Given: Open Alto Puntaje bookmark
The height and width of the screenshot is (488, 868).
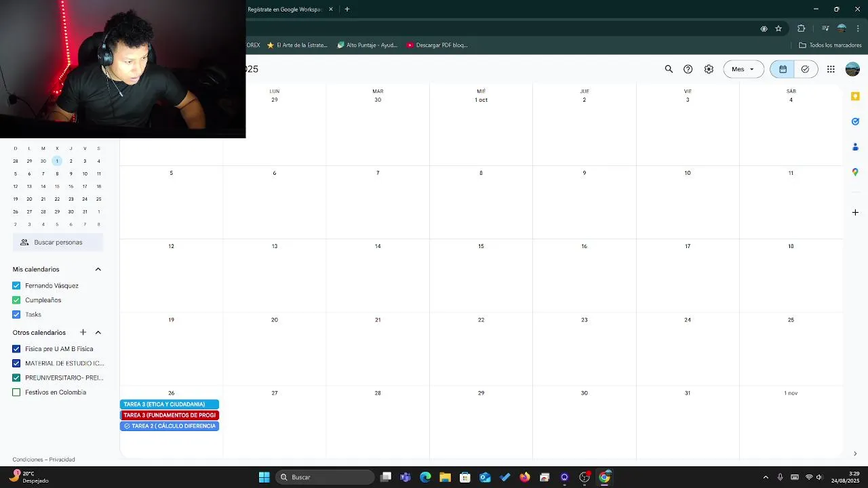Looking at the screenshot, I should coord(368,45).
